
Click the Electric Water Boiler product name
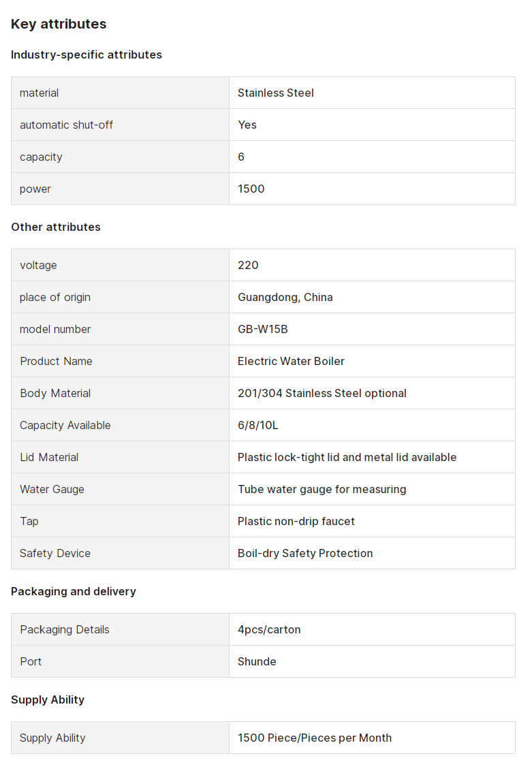[x=291, y=361]
